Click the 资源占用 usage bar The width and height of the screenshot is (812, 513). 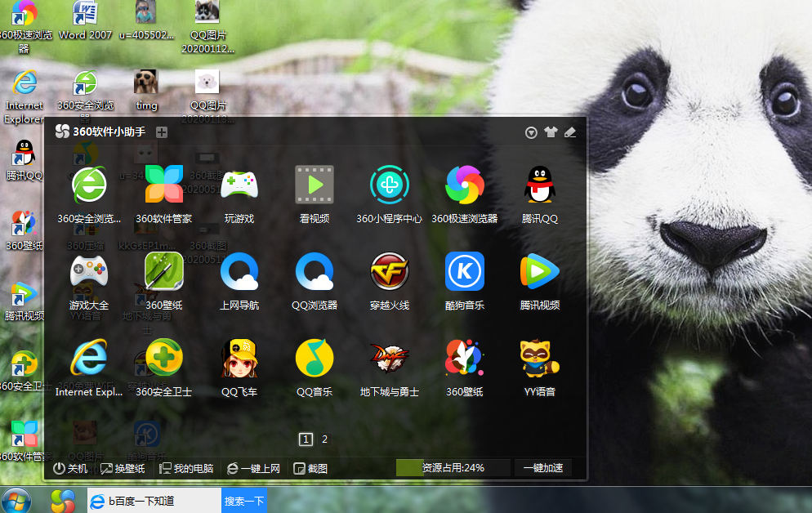click(x=453, y=468)
